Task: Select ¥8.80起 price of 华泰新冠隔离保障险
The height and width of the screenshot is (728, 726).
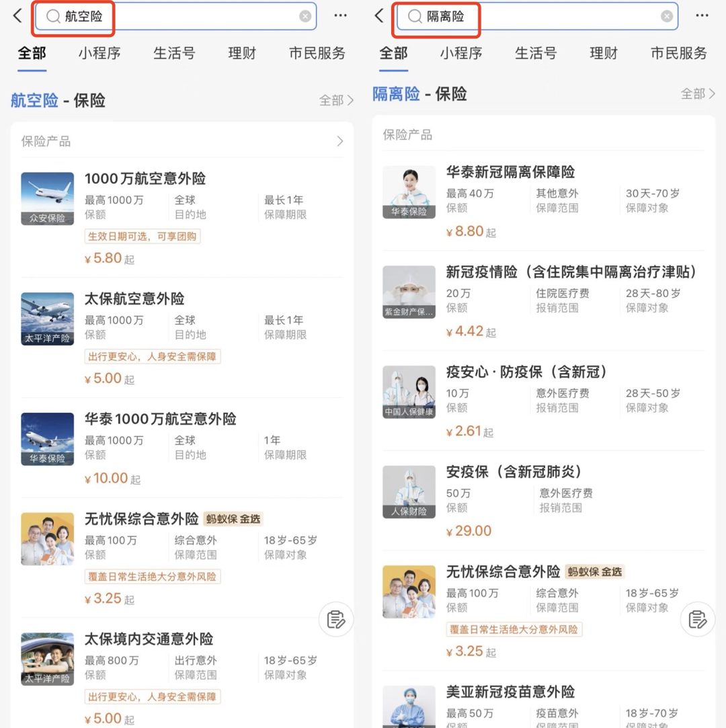Action: tap(471, 231)
